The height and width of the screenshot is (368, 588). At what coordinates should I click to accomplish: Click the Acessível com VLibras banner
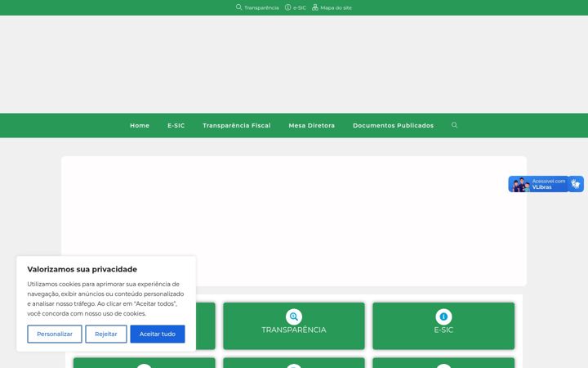538,184
